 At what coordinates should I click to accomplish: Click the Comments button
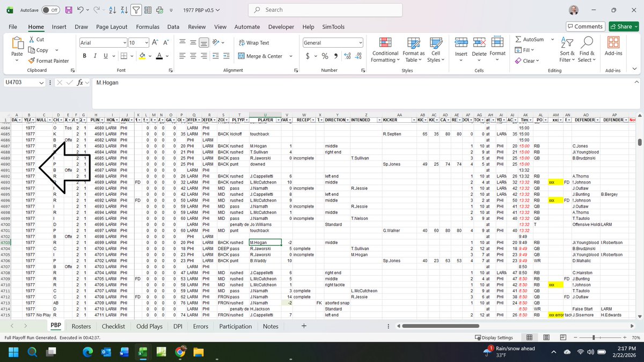click(586, 26)
